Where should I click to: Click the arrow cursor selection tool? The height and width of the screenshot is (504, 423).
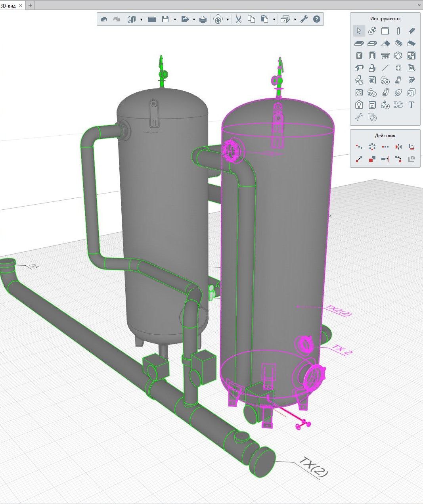coord(359,31)
